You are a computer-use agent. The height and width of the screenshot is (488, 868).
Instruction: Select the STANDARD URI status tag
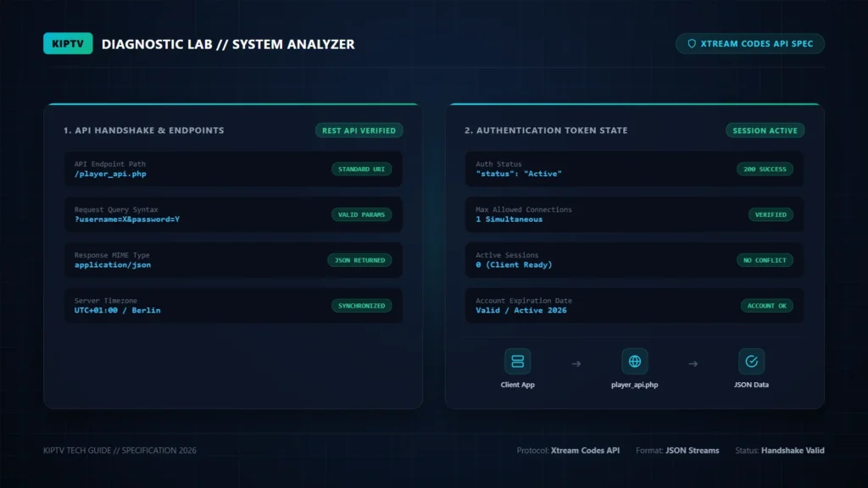point(361,169)
